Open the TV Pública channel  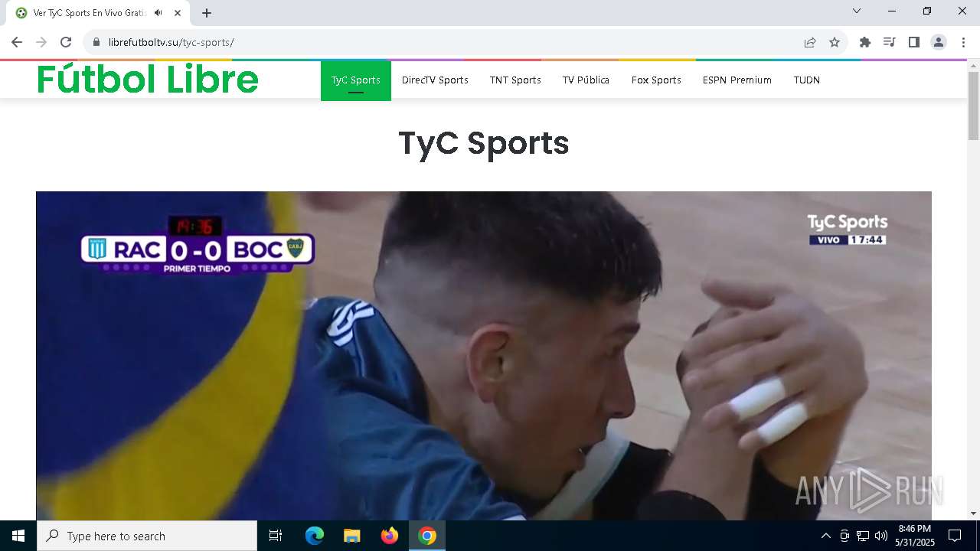(586, 80)
